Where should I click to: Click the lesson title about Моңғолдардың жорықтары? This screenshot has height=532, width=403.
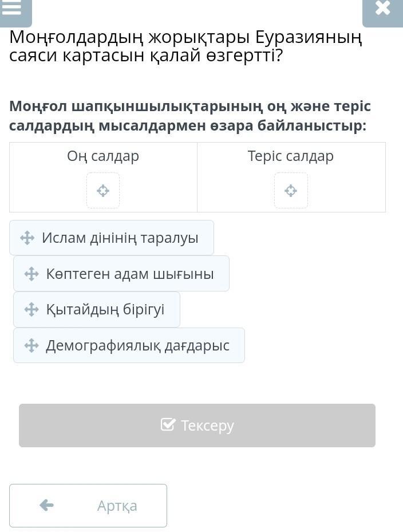(x=186, y=46)
